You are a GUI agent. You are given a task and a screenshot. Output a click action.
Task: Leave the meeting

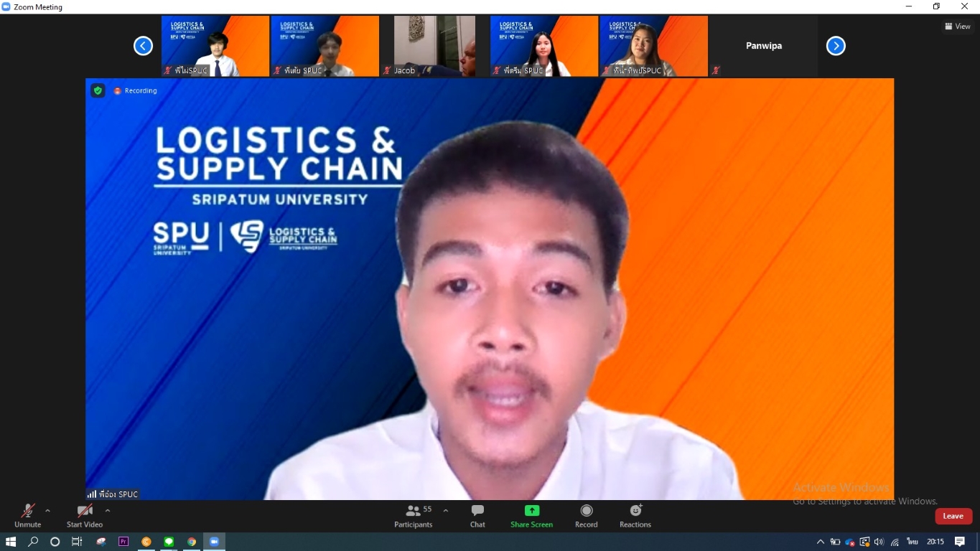click(x=953, y=516)
